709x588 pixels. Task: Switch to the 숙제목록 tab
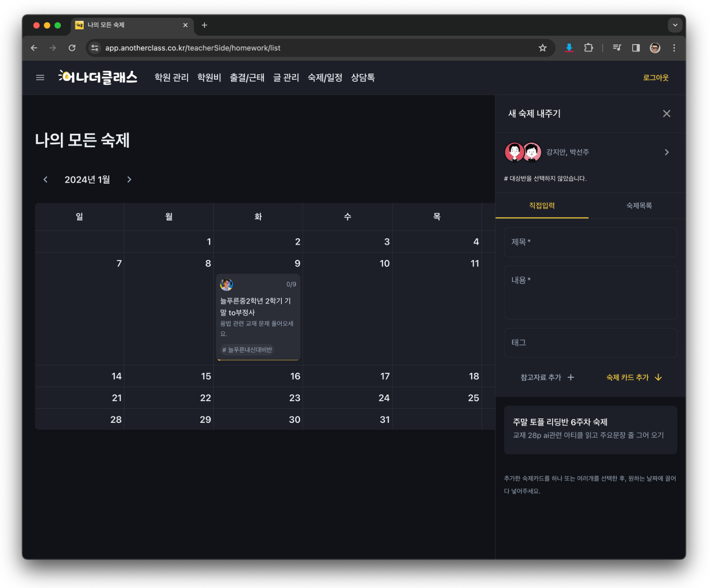(639, 206)
